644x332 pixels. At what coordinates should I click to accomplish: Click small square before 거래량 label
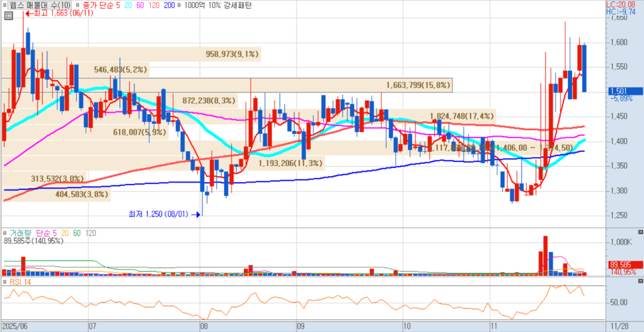pos(5,233)
